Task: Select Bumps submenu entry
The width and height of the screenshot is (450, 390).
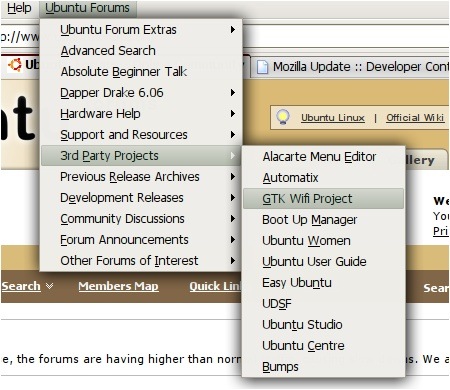Action: click(x=324, y=367)
